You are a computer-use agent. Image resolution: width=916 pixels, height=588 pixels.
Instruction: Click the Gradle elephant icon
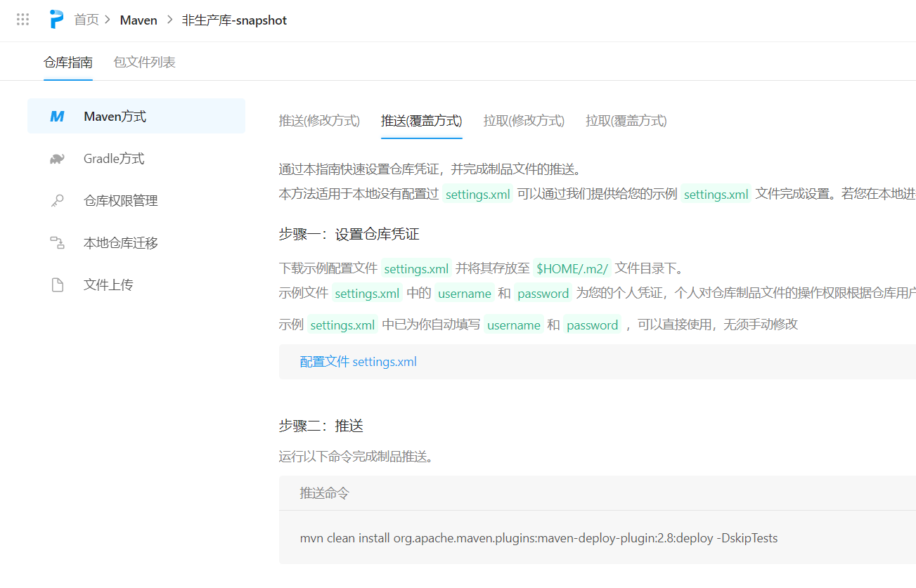[57, 159]
